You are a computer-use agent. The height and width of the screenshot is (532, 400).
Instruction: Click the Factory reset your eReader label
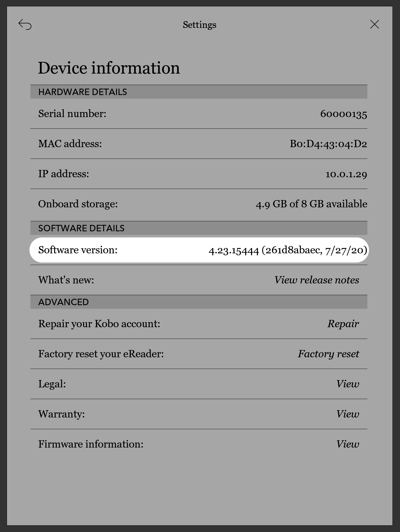(101, 354)
